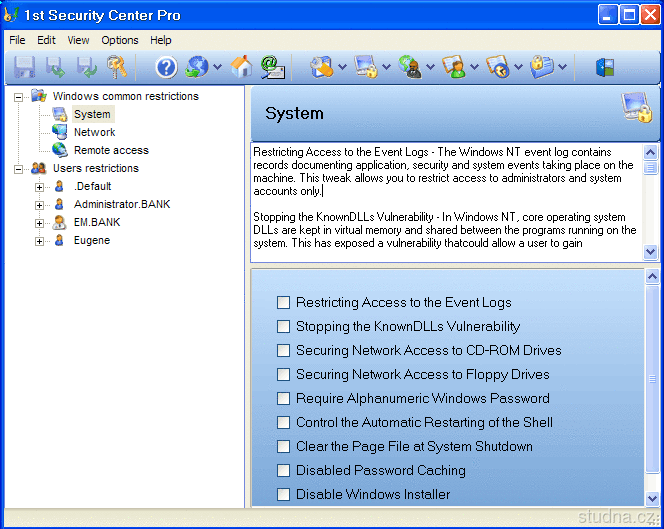Open dropdown arrow next to wrench tools icon
Image resolution: width=664 pixels, height=529 pixels.
[x=343, y=67]
